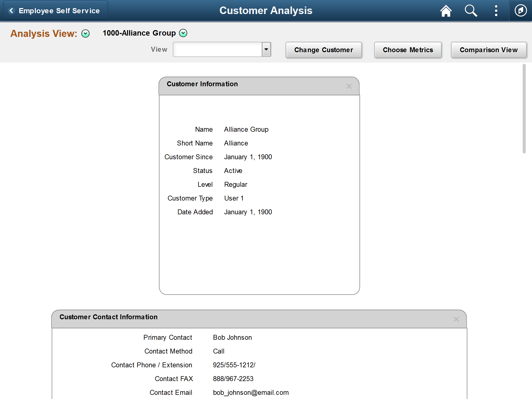
Task: Switch to Comparison View
Action: pos(488,50)
